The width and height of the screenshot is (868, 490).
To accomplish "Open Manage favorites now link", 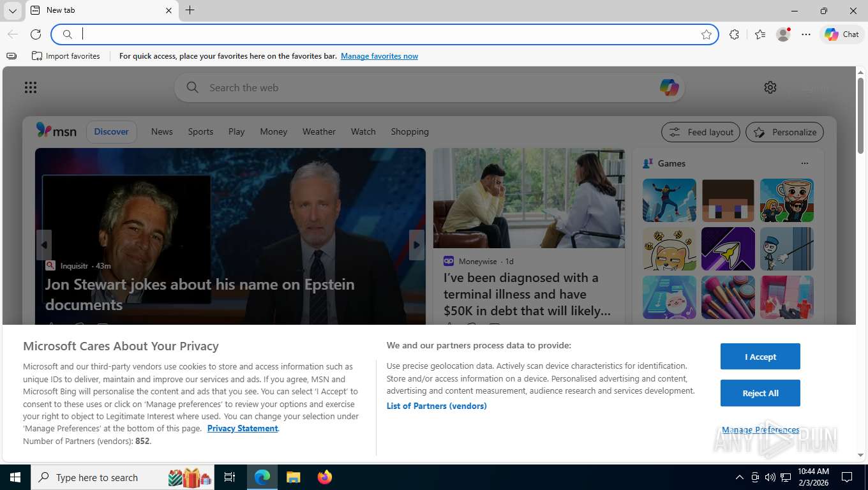I will click(379, 56).
